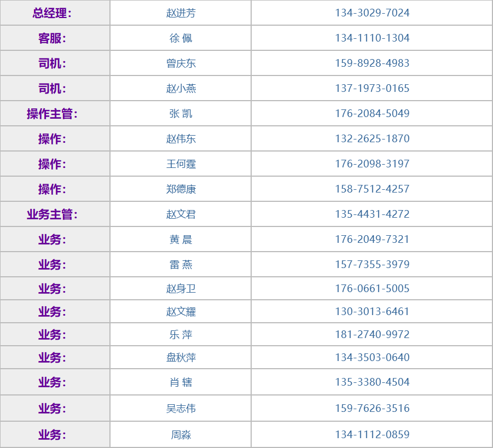
Task: Click the 操作主管 label cell
Action: [x=52, y=113]
